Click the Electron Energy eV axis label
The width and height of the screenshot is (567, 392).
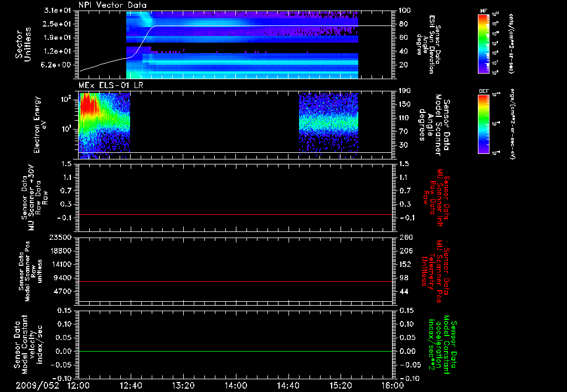click(x=41, y=125)
